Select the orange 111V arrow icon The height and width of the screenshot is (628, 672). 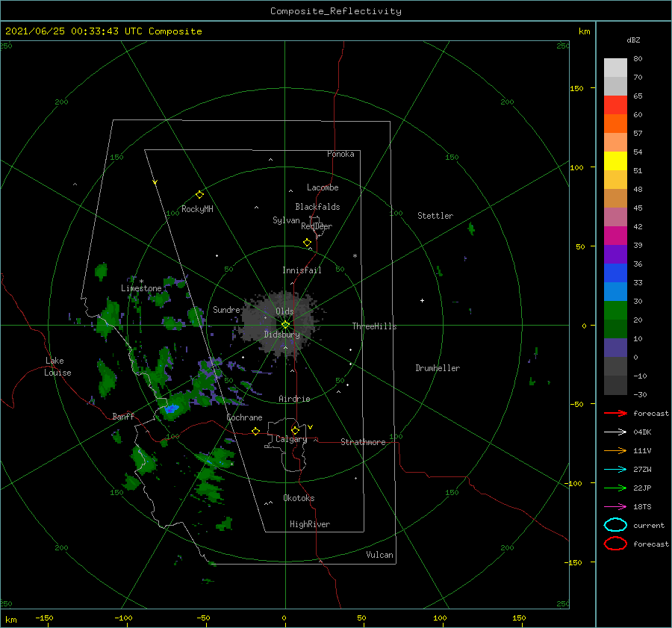(x=615, y=450)
